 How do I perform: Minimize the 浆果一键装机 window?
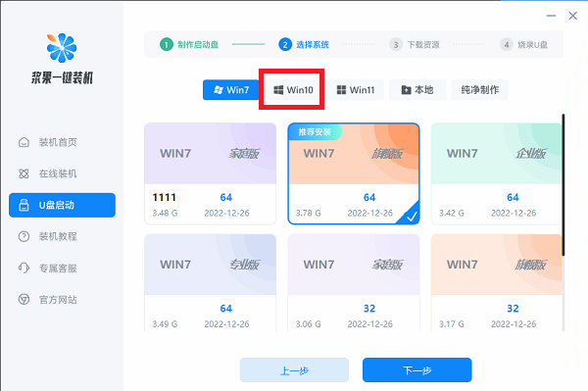pyautogui.click(x=551, y=16)
